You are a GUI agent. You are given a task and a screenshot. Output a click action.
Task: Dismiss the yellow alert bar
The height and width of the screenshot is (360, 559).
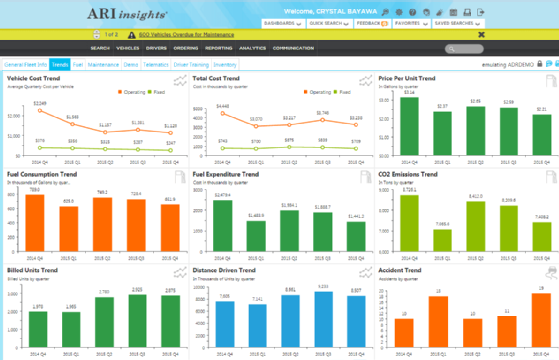pyautogui.click(x=481, y=35)
